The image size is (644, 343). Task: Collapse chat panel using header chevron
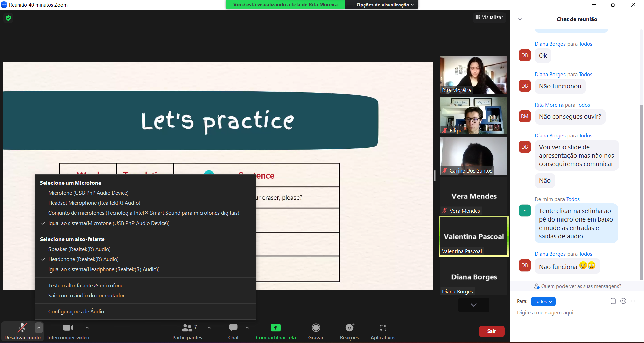[520, 19]
